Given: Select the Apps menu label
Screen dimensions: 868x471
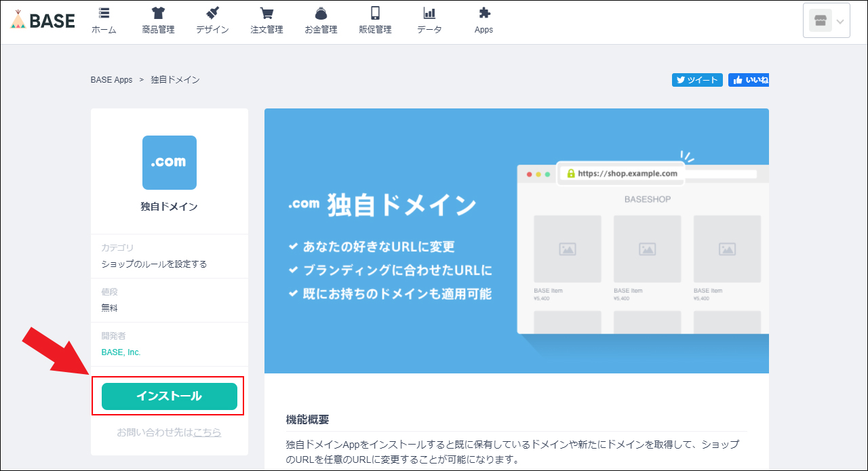Looking at the screenshot, I should (x=484, y=30).
